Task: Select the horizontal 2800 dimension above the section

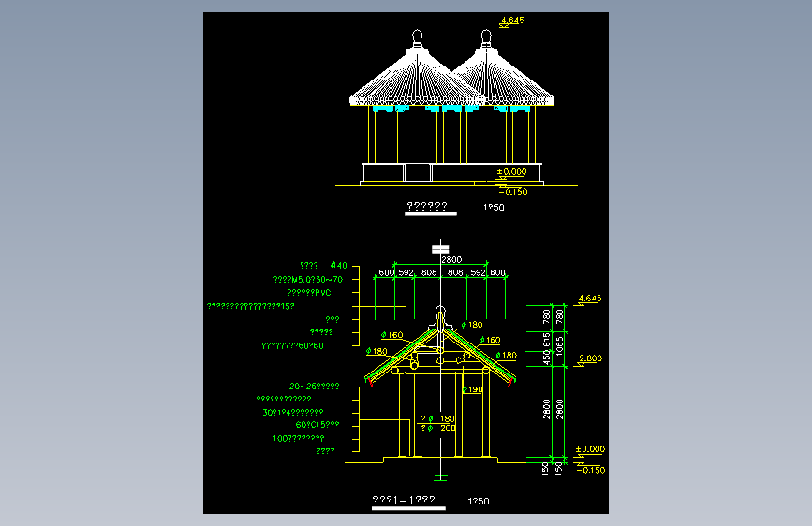Action: coord(451,259)
